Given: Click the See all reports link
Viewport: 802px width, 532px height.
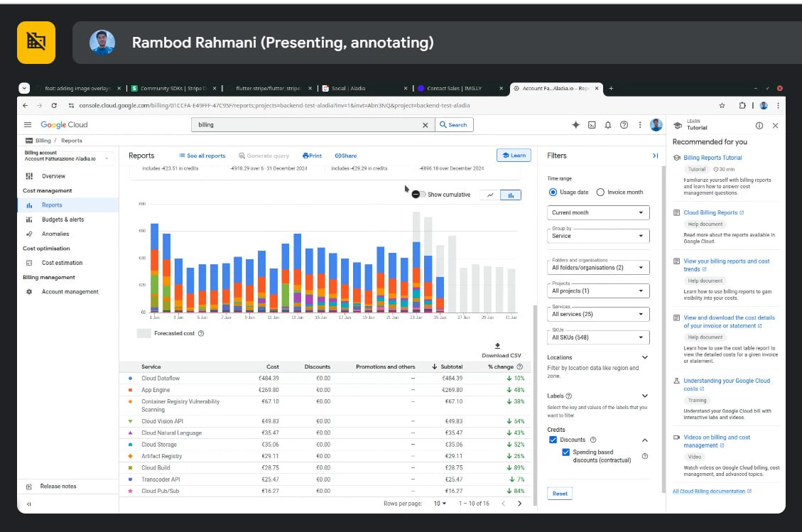Looking at the screenshot, I should (x=202, y=156).
